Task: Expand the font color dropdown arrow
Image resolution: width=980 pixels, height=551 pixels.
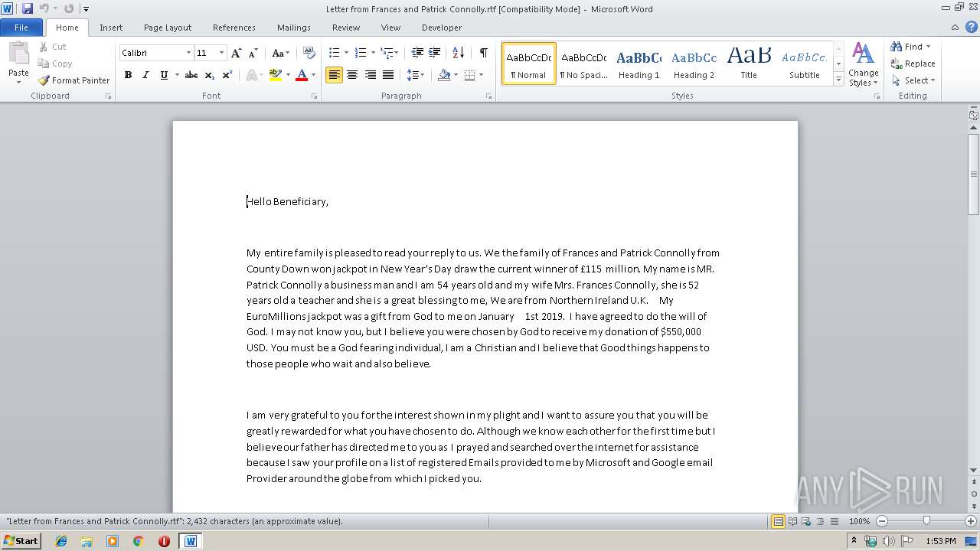Action: 313,75
